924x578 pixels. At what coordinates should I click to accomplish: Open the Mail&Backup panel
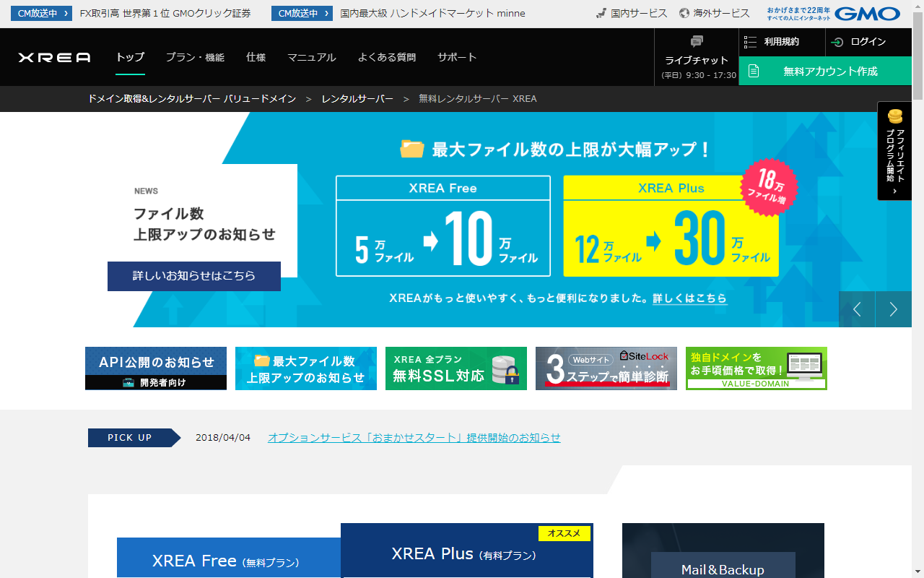(723, 551)
